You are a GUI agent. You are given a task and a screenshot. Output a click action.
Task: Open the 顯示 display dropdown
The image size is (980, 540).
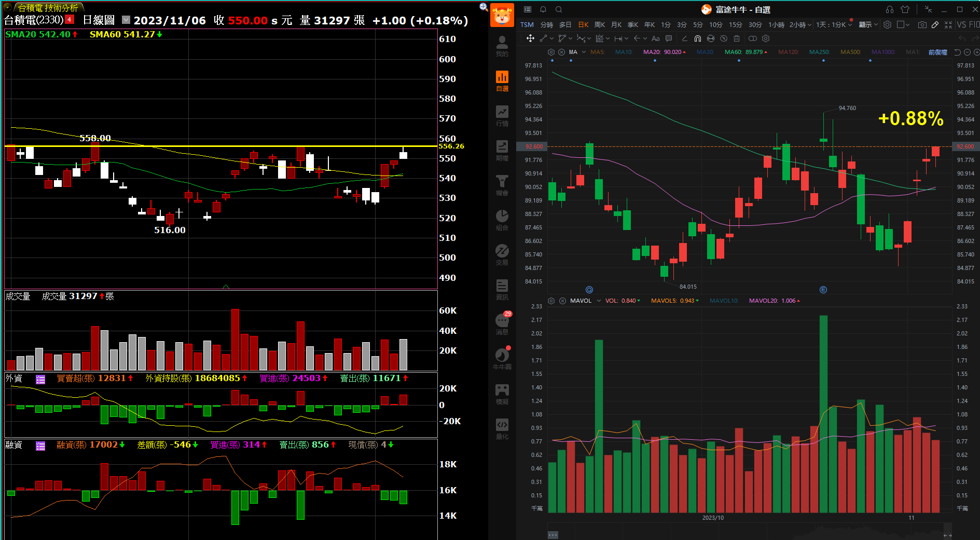[x=868, y=25]
